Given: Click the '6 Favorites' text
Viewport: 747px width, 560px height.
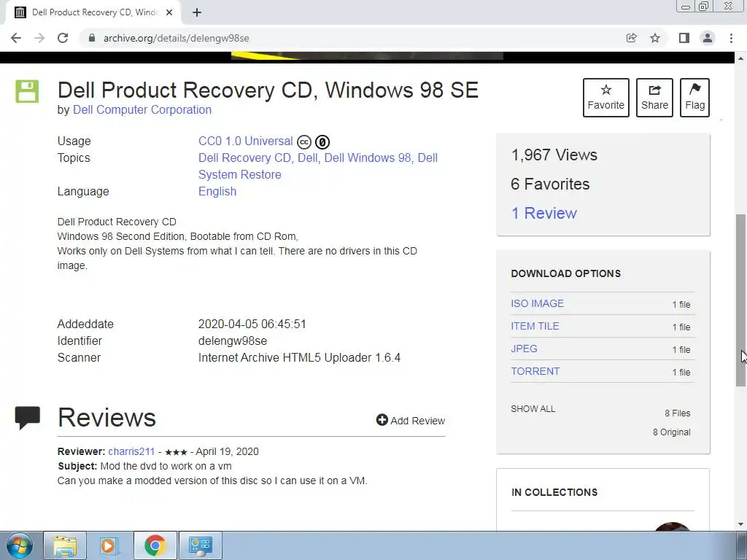Looking at the screenshot, I should tap(550, 184).
